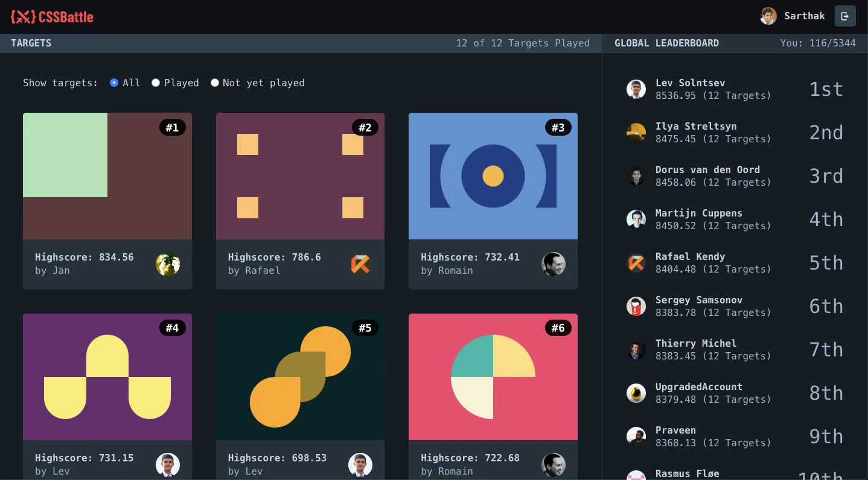Click the CSSBattle logo
This screenshot has width=868, height=480.
(x=52, y=17)
